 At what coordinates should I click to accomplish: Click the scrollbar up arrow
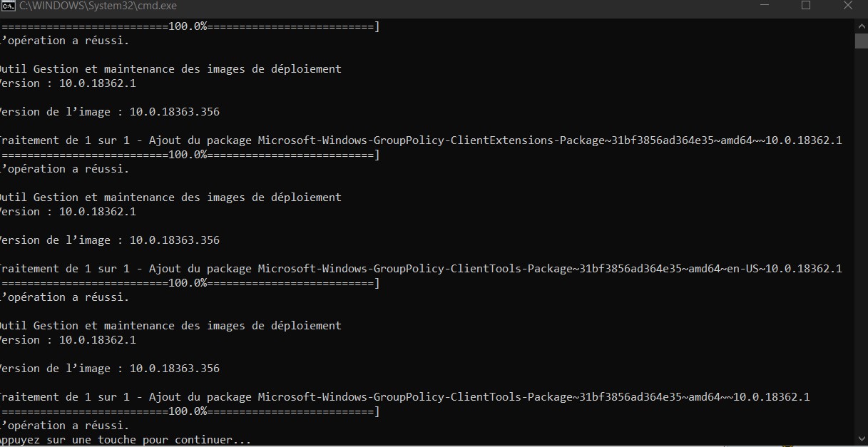[862, 25]
